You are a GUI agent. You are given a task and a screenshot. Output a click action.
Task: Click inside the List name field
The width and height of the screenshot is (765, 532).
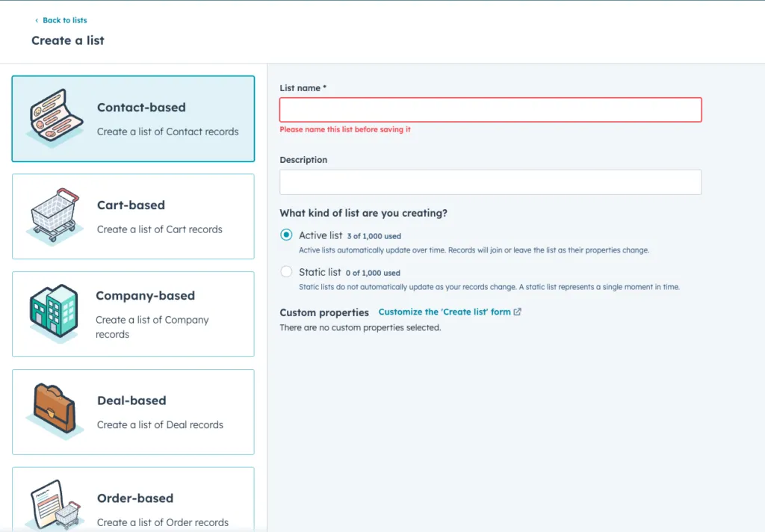pyautogui.click(x=490, y=109)
